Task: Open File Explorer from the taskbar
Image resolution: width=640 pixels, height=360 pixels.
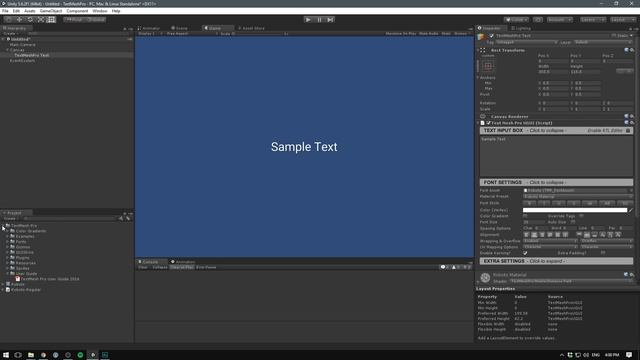Action: (31, 355)
